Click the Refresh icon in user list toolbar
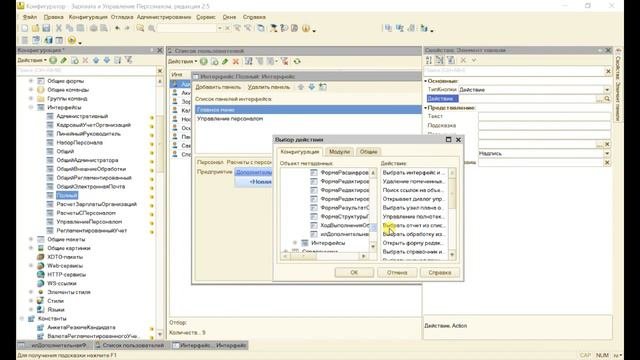The image size is (640, 360). (x=297, y=62)
